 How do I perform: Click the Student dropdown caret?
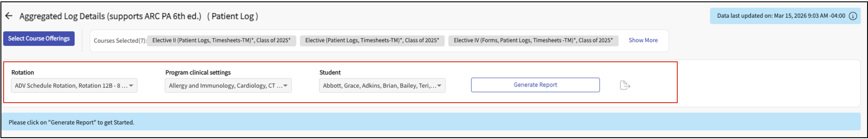pos(439,85)
